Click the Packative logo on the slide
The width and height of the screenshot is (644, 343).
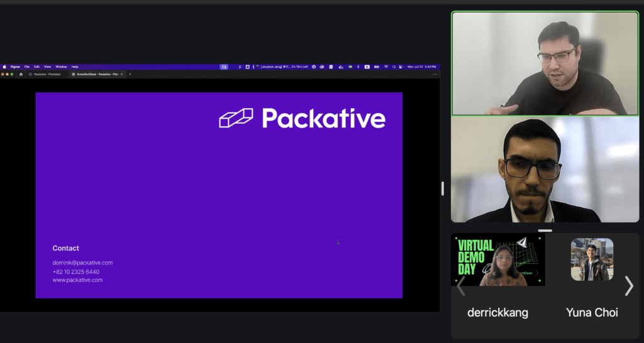[302, 118]
